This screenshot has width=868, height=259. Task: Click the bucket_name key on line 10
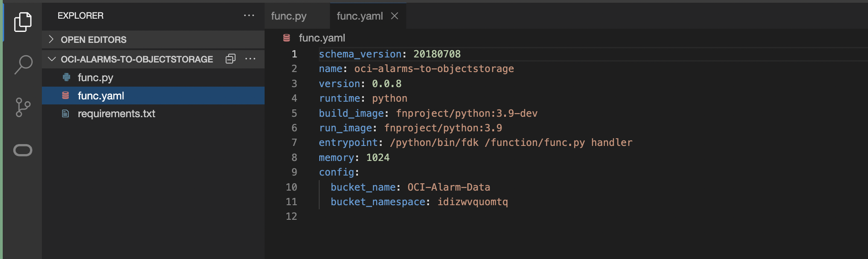point(363,187)
